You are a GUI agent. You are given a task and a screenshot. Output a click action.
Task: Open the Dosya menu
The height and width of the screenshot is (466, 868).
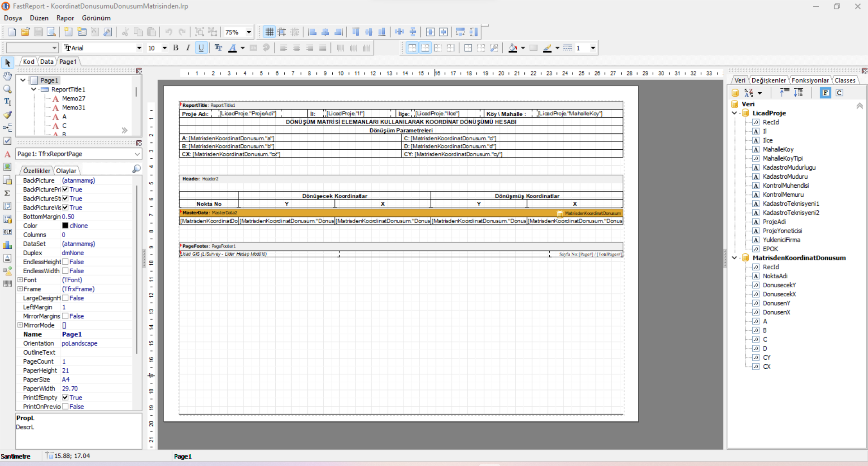tap(13, 18)
